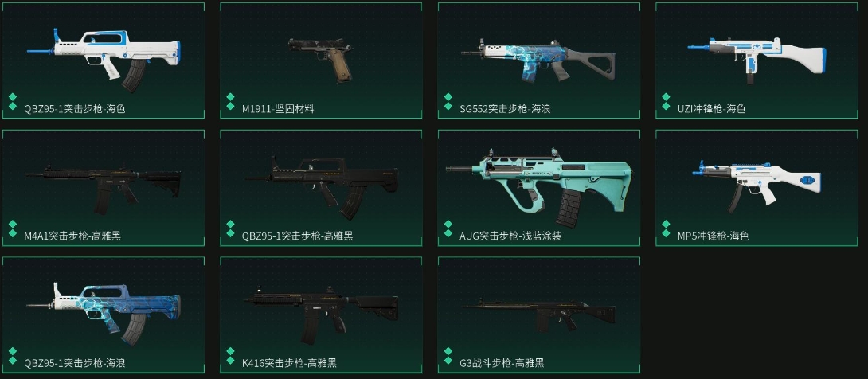868x379 pixels.
Task: Choose the SG552 海浪 rifle image
Action: tap(538, 59)
